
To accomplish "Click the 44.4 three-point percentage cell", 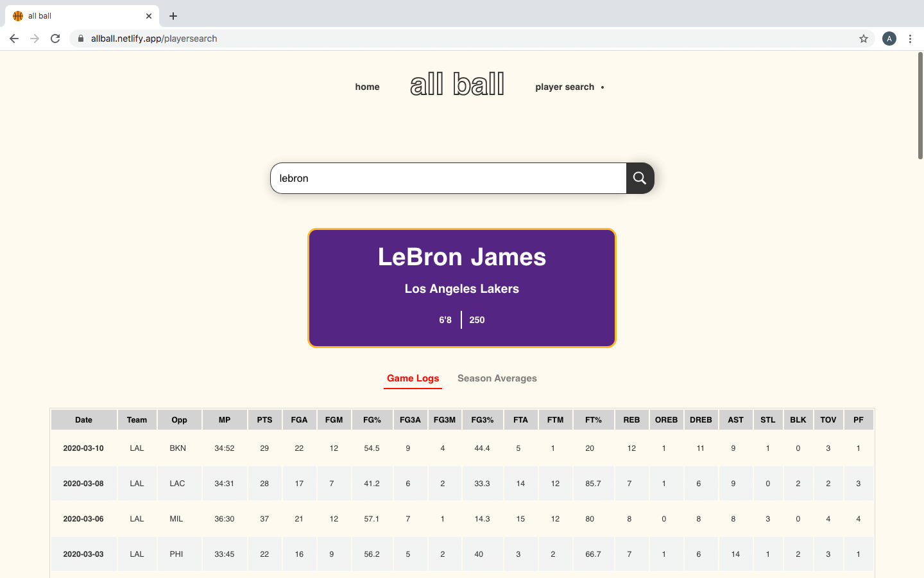I will [483, 448].
